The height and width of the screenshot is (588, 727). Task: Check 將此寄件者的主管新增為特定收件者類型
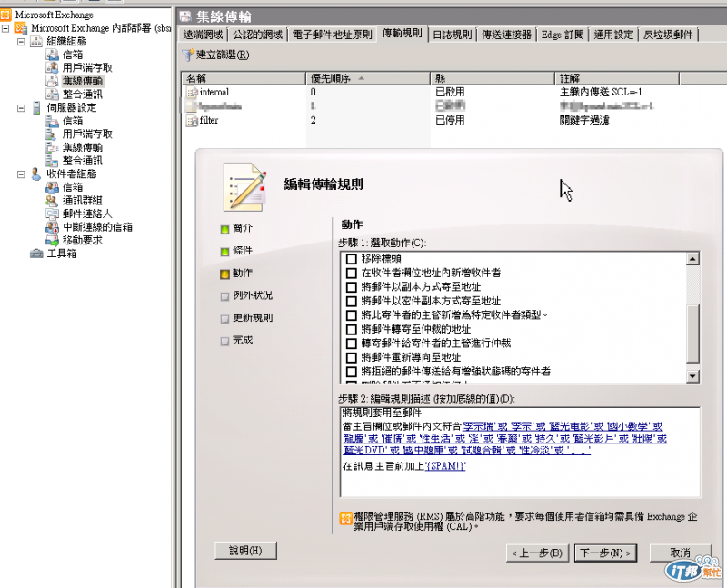(x=352, y=315)
